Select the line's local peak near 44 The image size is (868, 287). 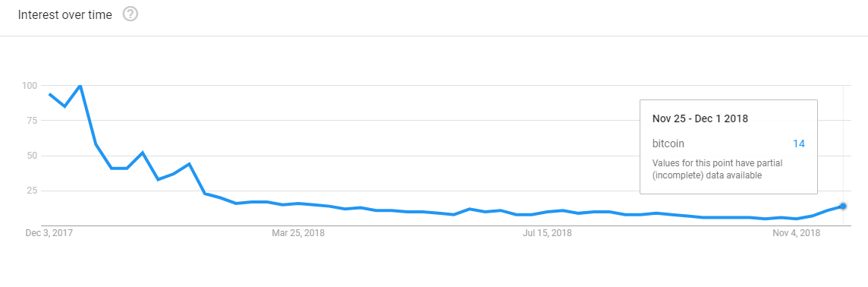[x=190, y=163]
